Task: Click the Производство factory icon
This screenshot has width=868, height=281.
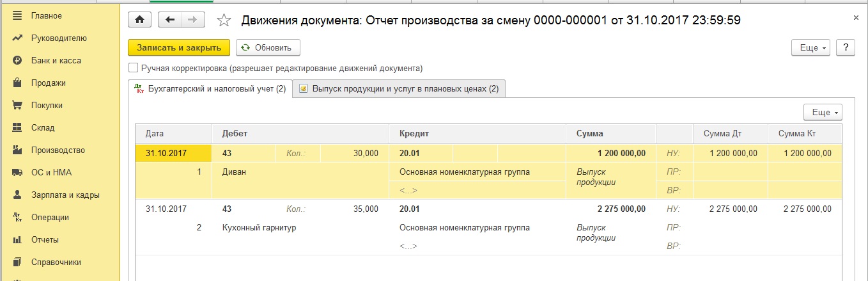Action: [x=17, y=150]
